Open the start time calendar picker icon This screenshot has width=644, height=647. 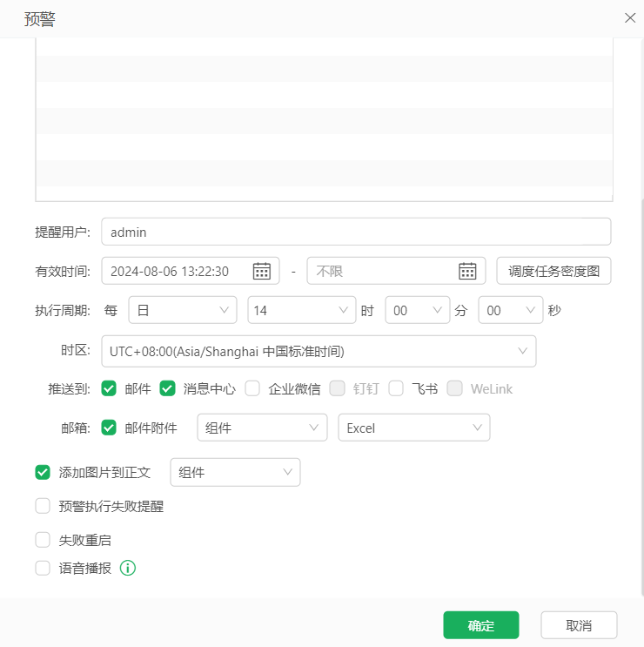[261, 271]
